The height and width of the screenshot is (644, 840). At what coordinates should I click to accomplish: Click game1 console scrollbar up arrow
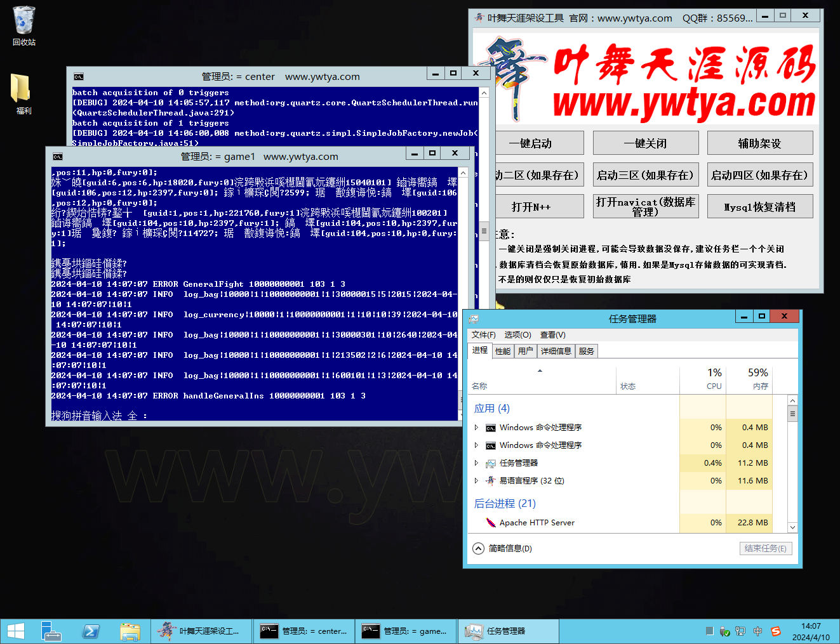tap(463, 173)
